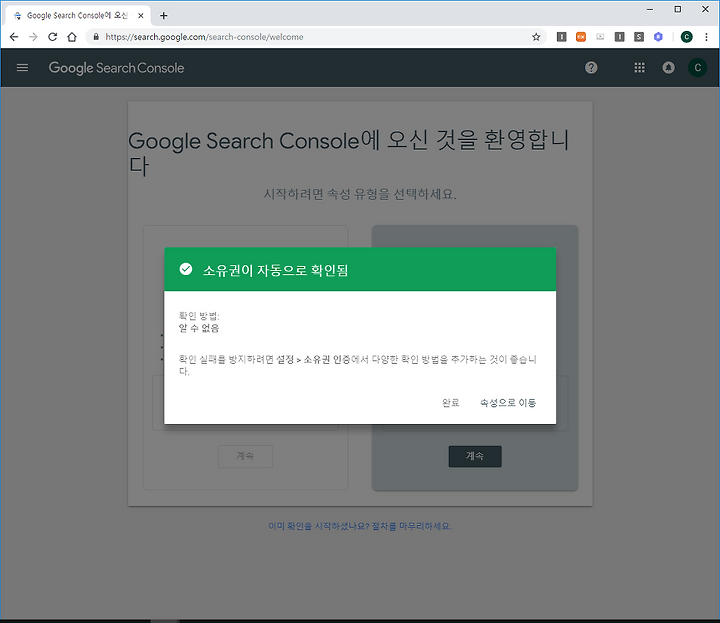Screen dimensions: 720x623
Task: Click the blue hexagon extension icon
Action: click(x=658, y=37)
